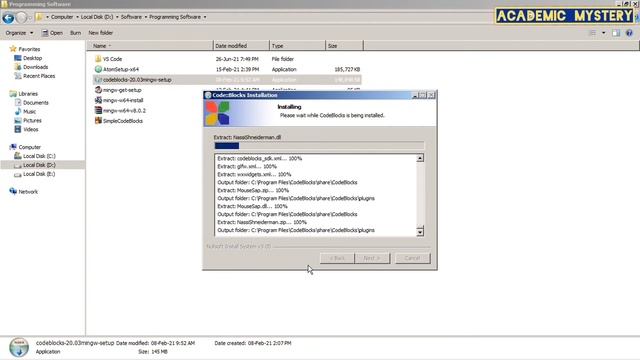Sort files by Date modified column
This screenshot has height=360, width=640.
tap(241, 46)
